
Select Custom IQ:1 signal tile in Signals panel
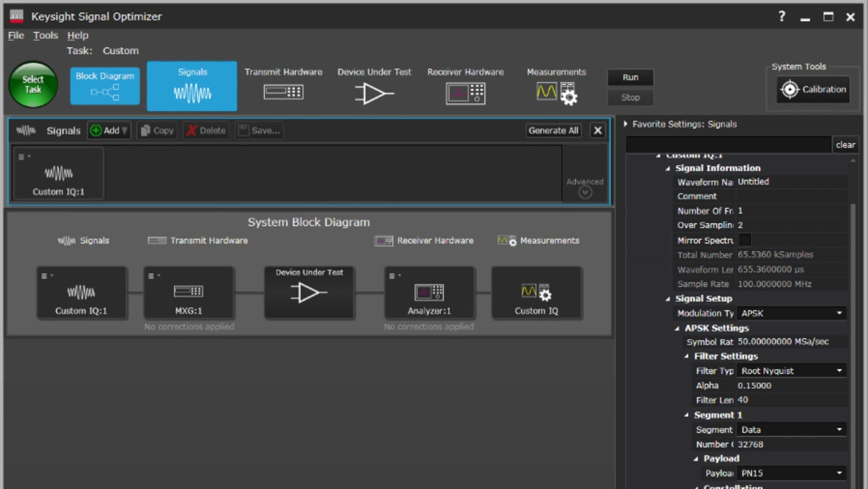[x=58, y=174]
